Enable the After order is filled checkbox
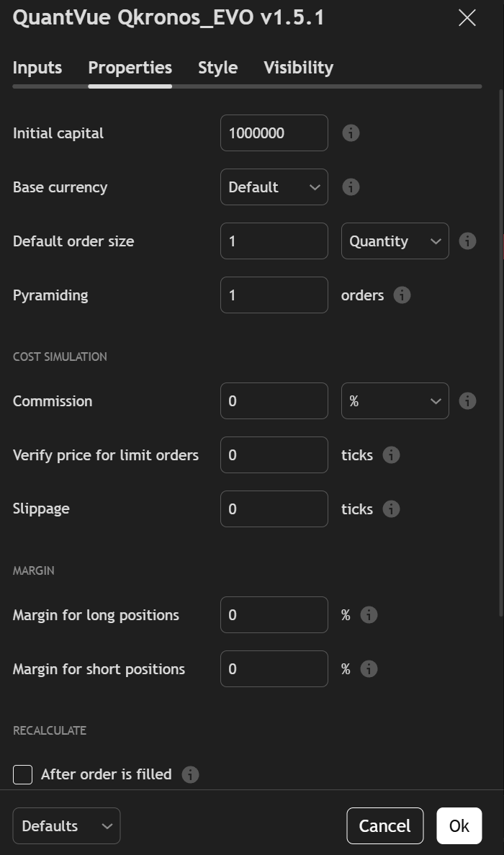Screen dimensions: 504x855 23,774
